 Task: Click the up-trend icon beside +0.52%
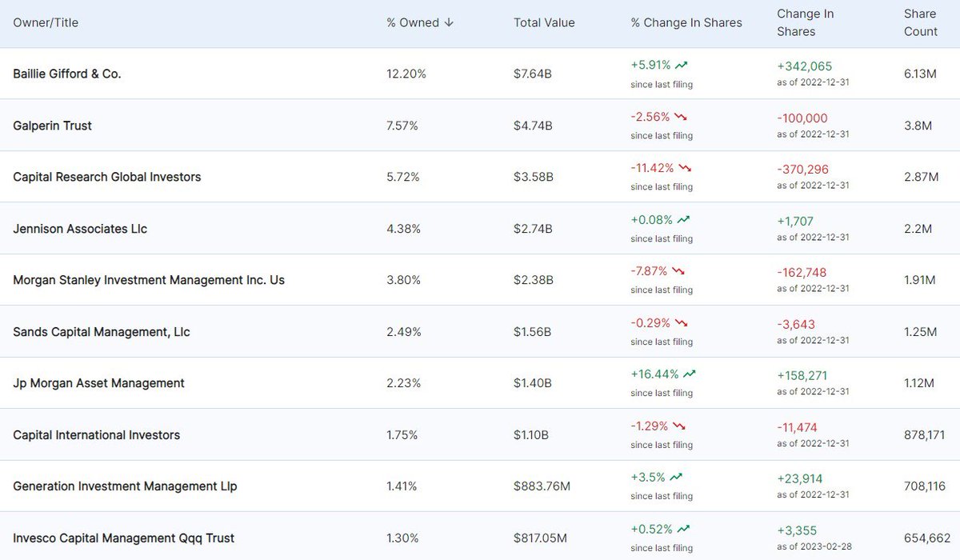(x=682, y=530)
